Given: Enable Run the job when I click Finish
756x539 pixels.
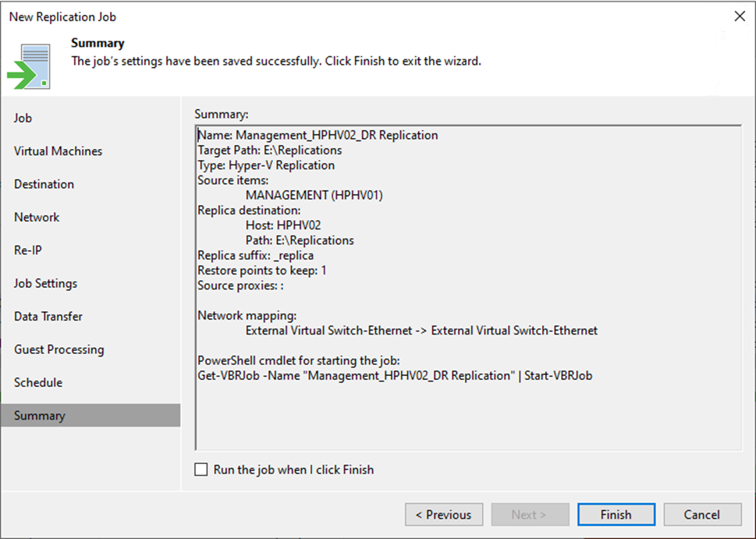Looking at the screenshot, I should [201, 470].
